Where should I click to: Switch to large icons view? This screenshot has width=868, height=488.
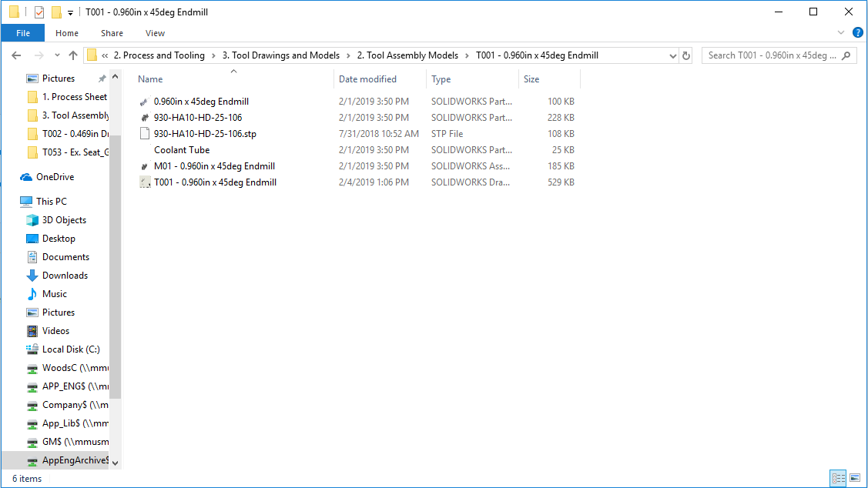(x=854, y=478)
